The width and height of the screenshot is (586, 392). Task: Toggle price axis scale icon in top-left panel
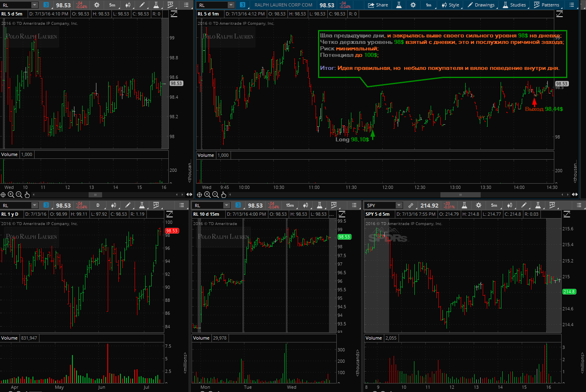point(174,14)
